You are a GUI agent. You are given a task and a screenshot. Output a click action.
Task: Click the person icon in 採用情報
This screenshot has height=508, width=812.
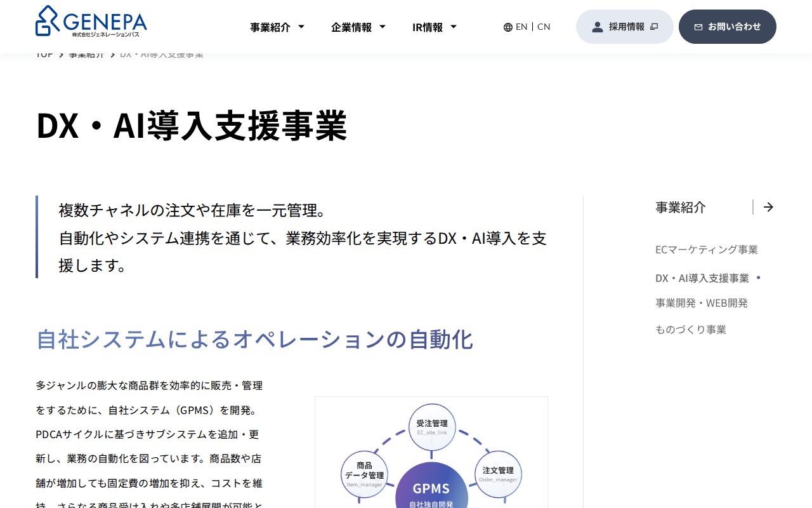pos(597,27)
